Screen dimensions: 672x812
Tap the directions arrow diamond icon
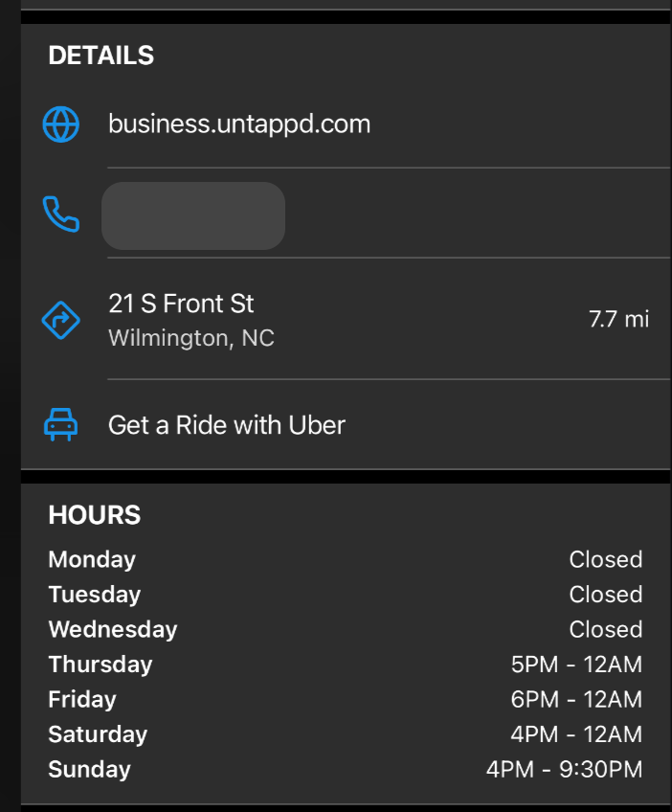60,320
